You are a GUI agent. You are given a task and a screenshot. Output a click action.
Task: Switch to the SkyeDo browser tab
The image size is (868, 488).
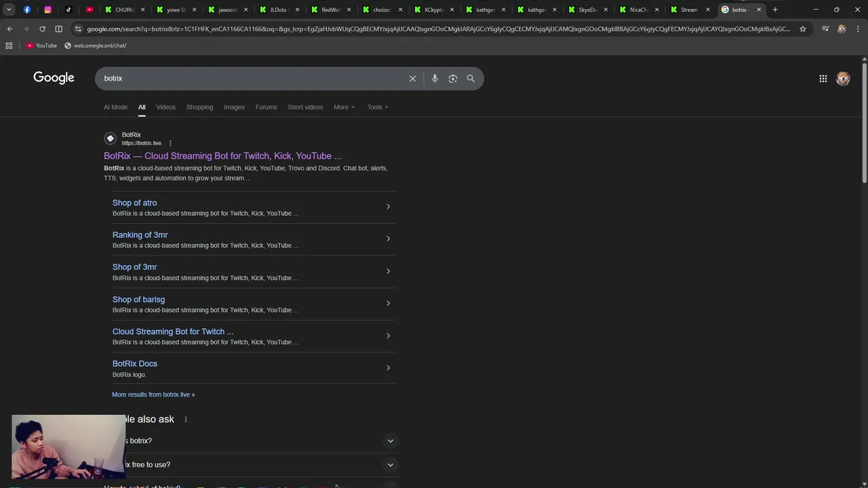coord(587,9)
